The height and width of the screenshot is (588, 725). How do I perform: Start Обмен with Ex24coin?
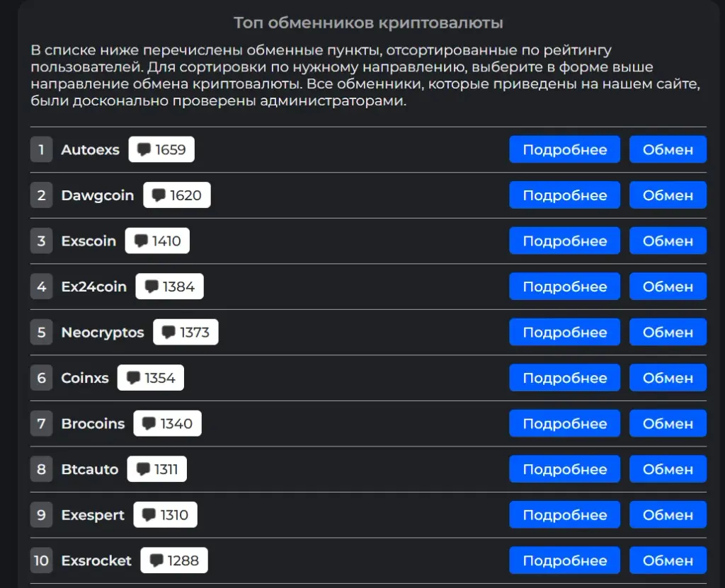[x=668, y=286]
